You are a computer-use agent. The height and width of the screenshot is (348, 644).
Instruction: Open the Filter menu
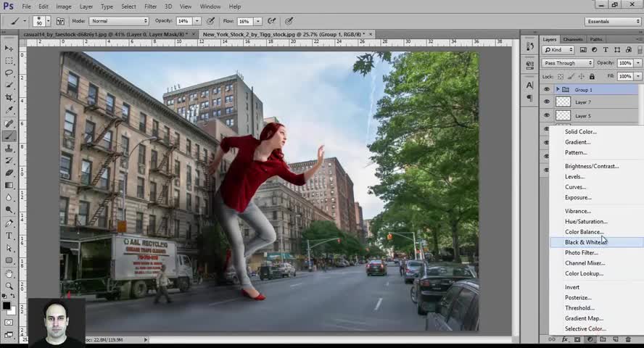click(150, 7)
